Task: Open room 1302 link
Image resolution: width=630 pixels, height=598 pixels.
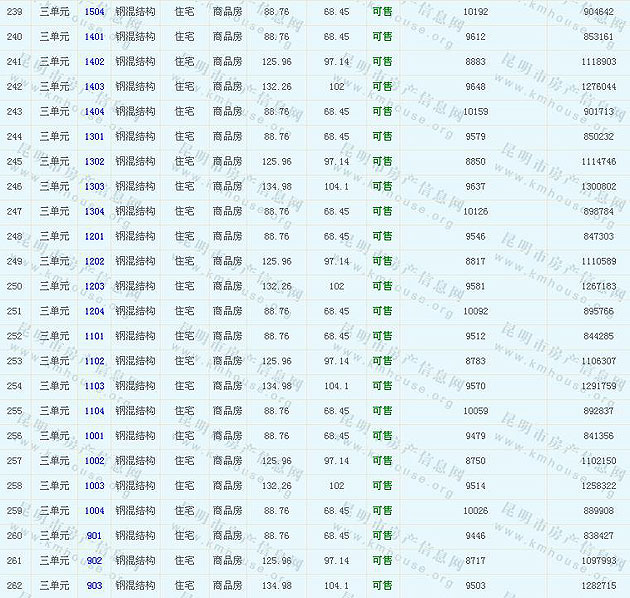Action: 94,162
